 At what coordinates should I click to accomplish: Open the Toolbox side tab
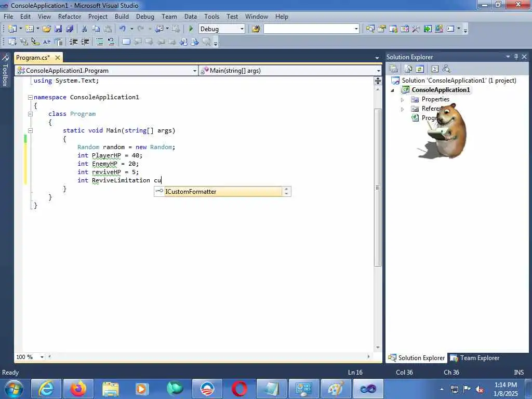[x=5, y=70]
